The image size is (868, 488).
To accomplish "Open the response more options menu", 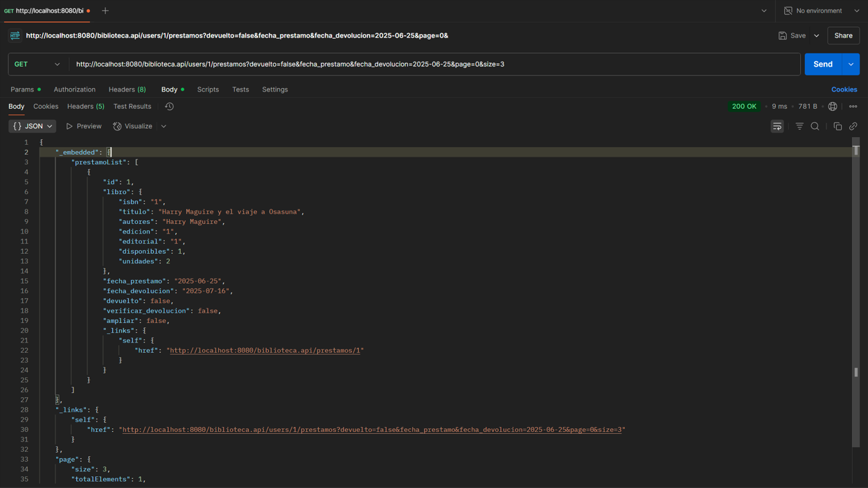I will tap(853, 107).
